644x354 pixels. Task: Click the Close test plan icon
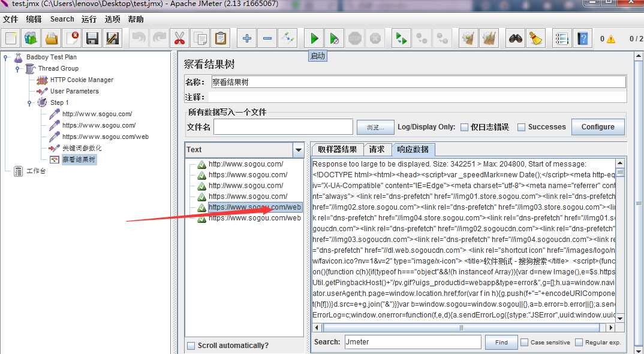[72, 38]
